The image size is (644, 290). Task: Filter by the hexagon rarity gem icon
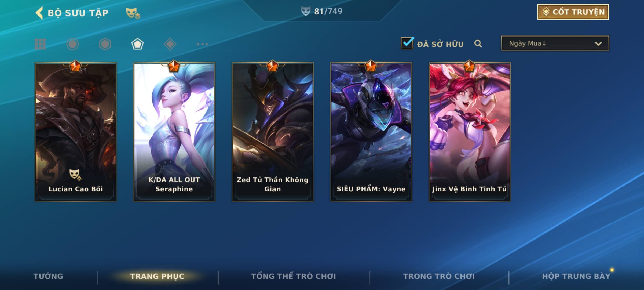(x=105, y=44)
